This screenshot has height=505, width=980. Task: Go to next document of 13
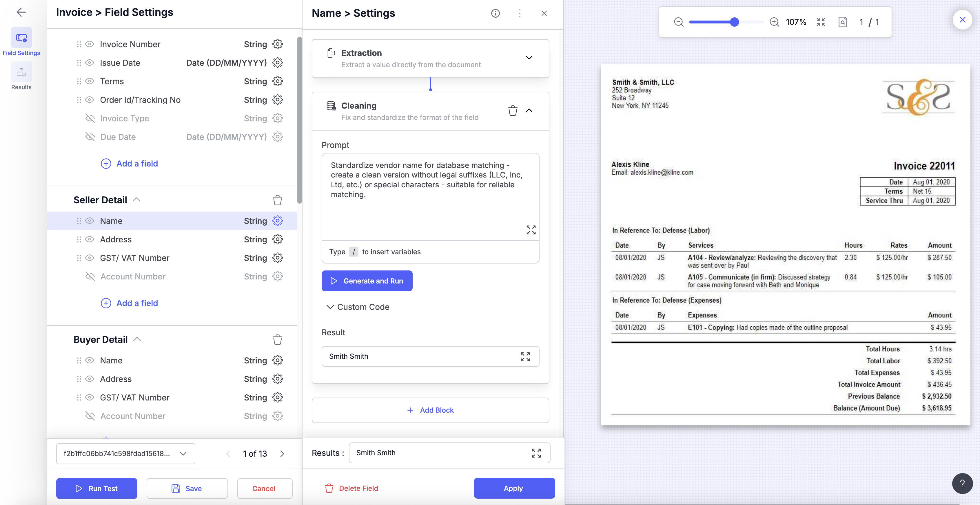tap(282, 454)
